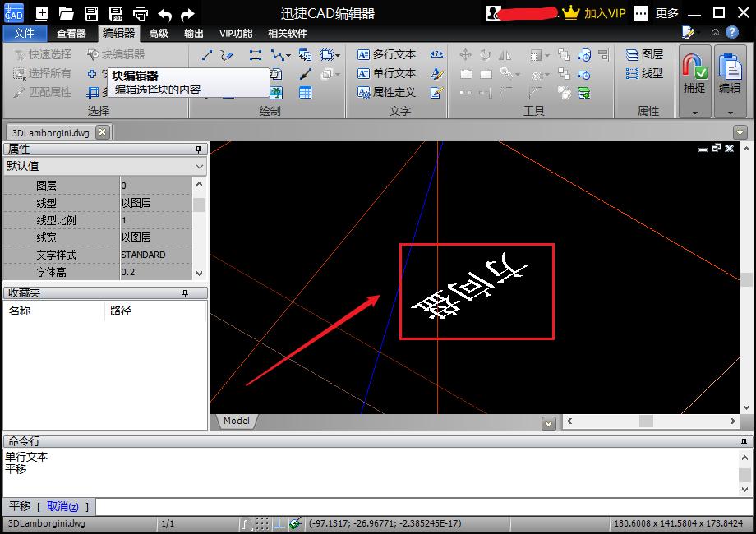Click the Multiline Text tool
Screen dimensions: 756x534
coord(386,54)
